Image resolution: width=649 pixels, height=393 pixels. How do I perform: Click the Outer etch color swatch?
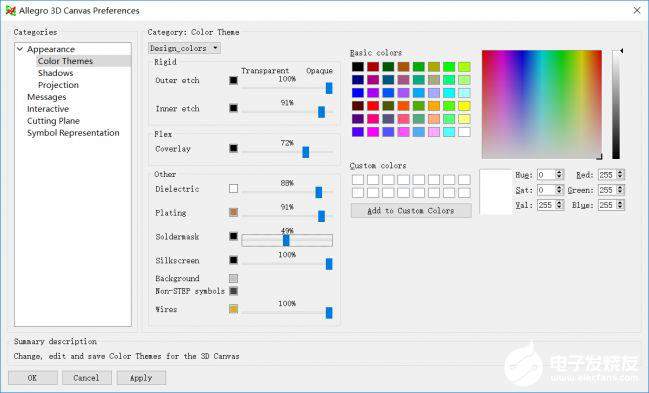(233, 80)
